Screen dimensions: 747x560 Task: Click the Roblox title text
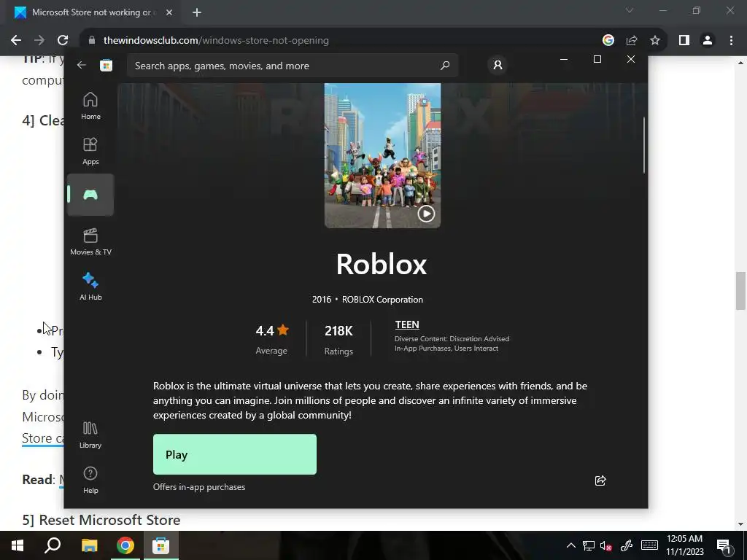click(x=382, y=264)
